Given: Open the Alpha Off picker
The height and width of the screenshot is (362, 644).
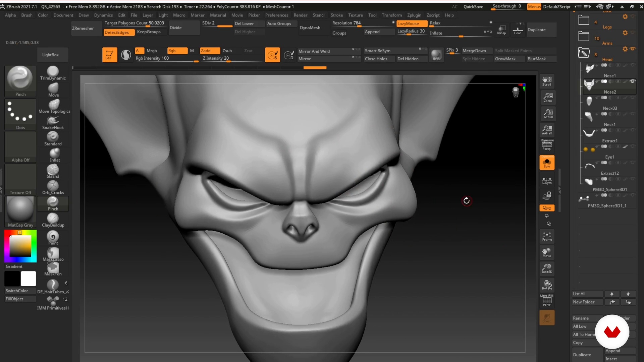Looking at the screenshot, I should pyautogui.click(x=20, y=147).
